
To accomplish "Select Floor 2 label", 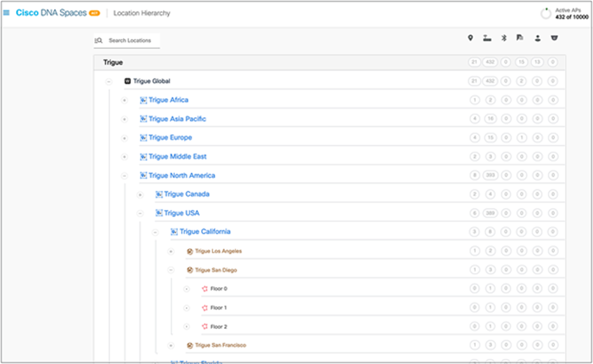I will pyautogui.click(x=219, y=326).
